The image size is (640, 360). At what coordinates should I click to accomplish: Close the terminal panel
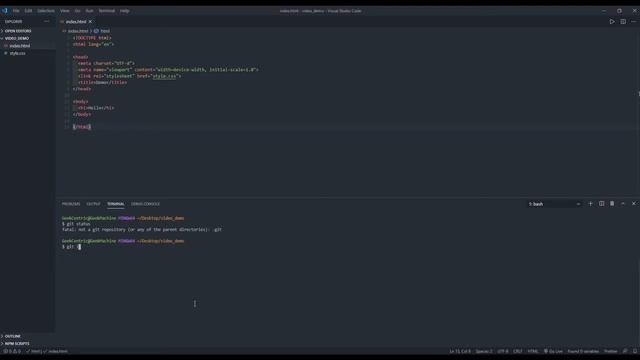(633, 204)
